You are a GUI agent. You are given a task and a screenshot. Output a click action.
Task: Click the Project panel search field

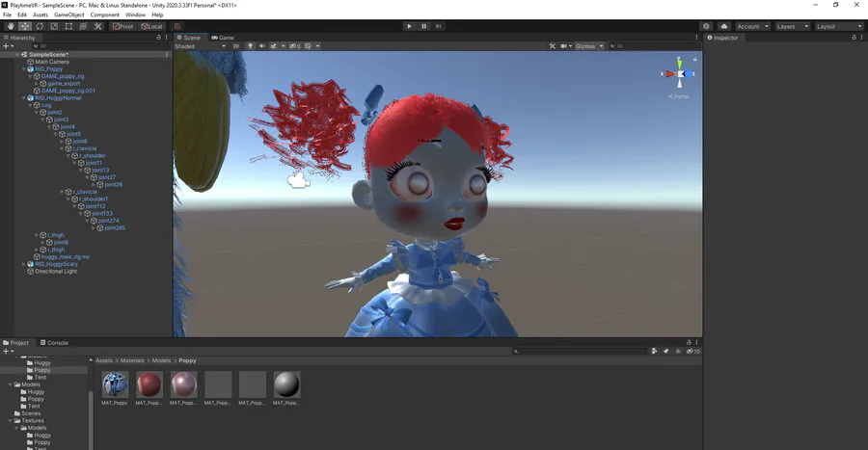click(579, 351)
